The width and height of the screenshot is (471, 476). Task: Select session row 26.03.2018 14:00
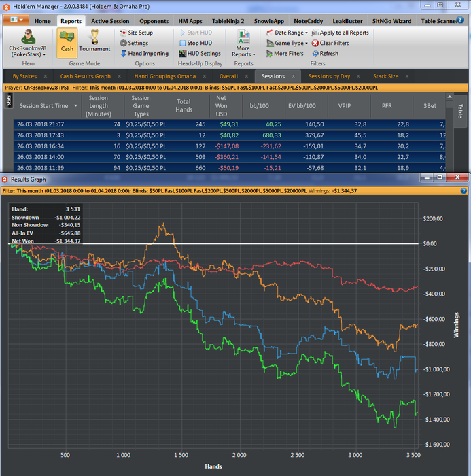click(230, 157)
